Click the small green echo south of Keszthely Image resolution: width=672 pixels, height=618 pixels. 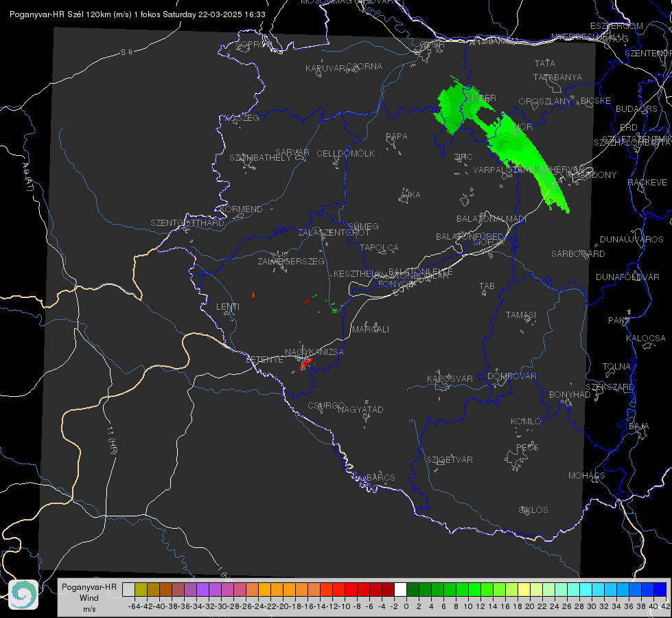[335, 310]
